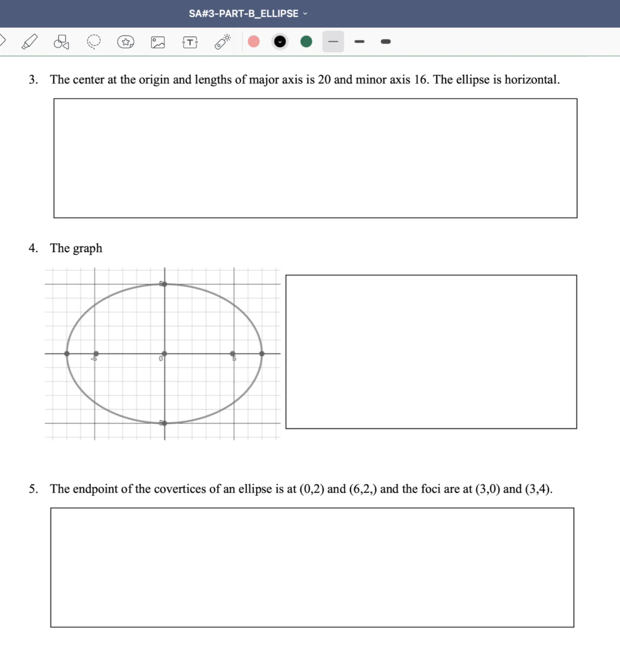Viewport: 620px width, 672px height.
Task: Activate the lasso selection tool
Action: point(94,41)
